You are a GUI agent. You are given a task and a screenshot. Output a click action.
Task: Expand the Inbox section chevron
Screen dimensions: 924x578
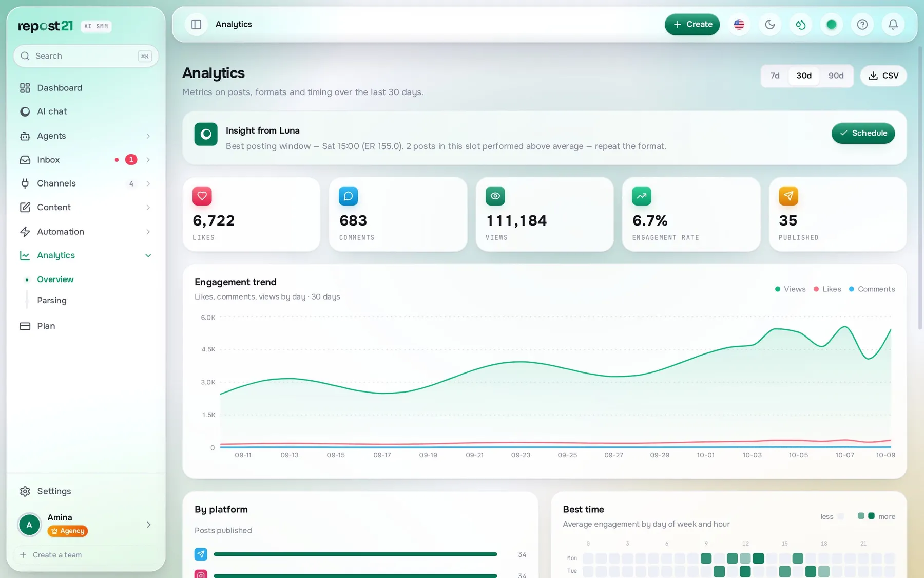(148, 160)
